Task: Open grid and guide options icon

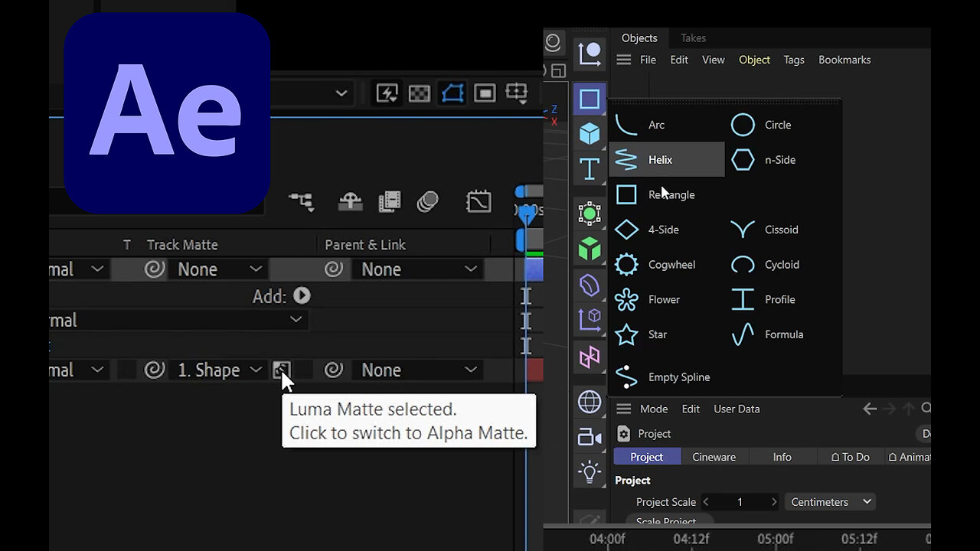Action: click(517, 93)
